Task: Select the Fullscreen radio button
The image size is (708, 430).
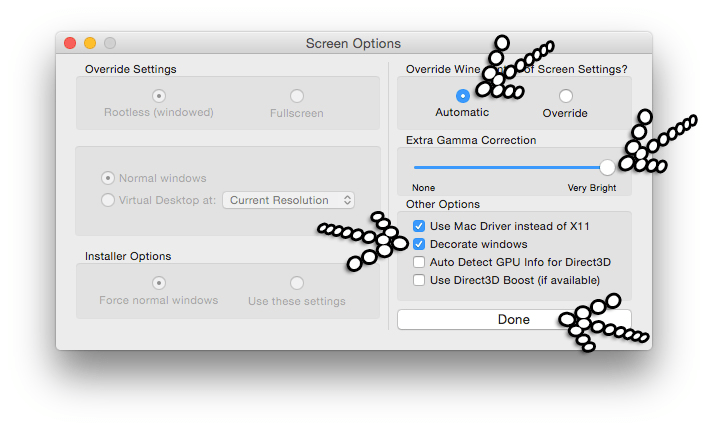Action: pos(297,96)
